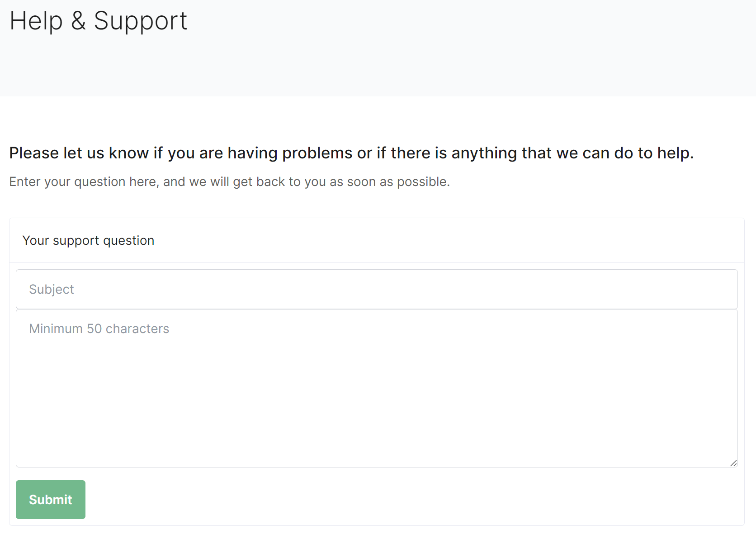Click the word 'Support' in the title

tap(140, 21)
